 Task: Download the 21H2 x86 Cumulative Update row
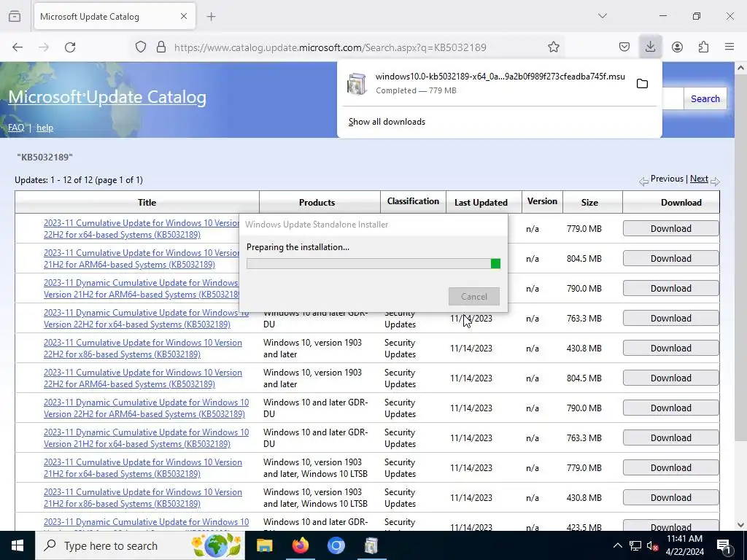pos(671,497)
